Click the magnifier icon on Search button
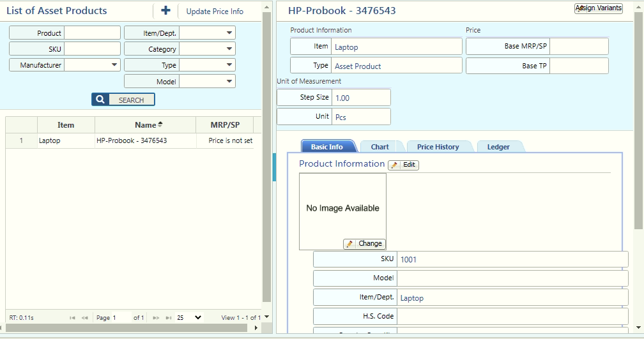The width and height of the screenshot is (644, 339). pos(100,100)
